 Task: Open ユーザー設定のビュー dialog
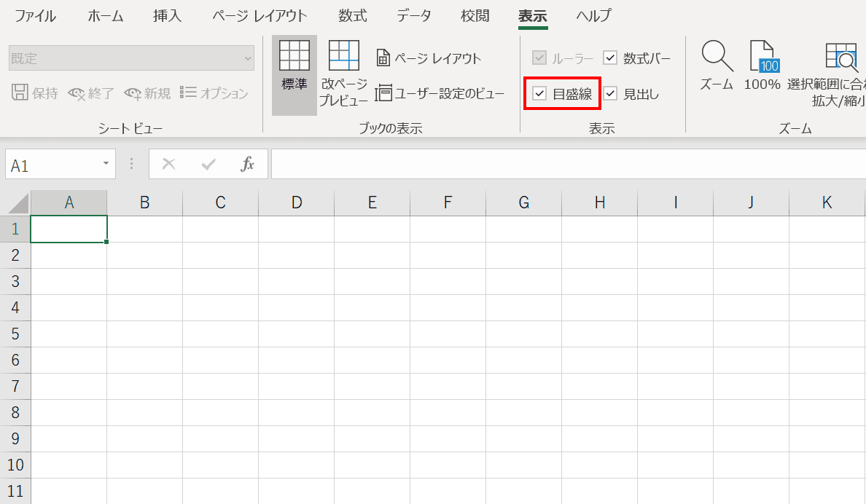440,93
